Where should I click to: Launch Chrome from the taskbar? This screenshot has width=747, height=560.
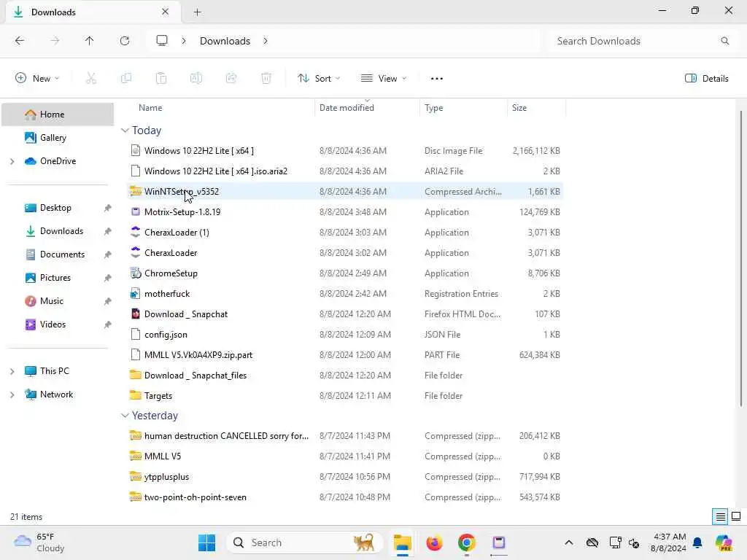tap(467, 542)
